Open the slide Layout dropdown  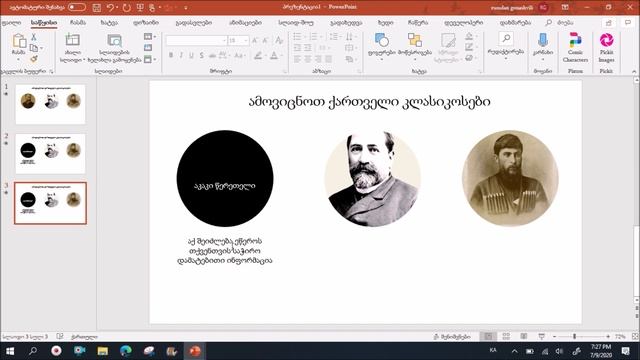(x=150, y=37)
